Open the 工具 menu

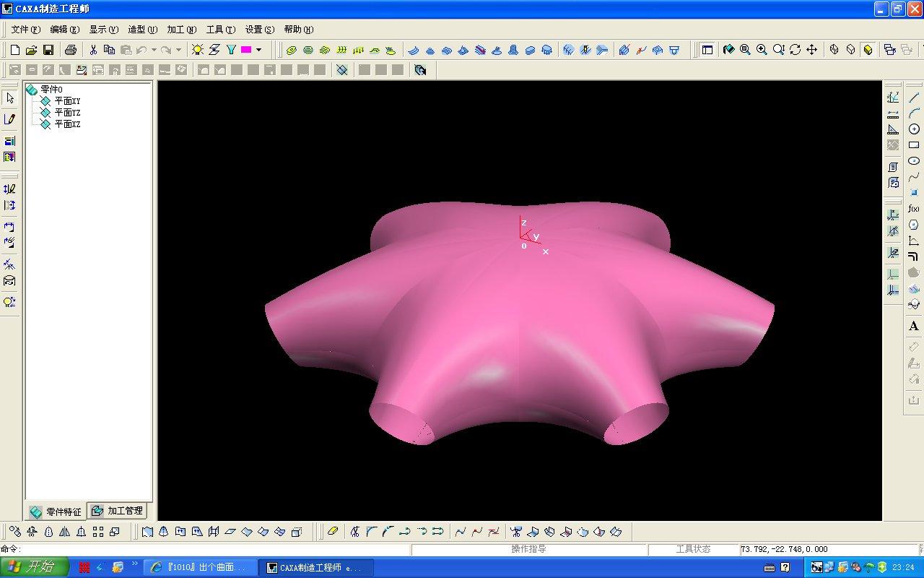pos(220,30)
